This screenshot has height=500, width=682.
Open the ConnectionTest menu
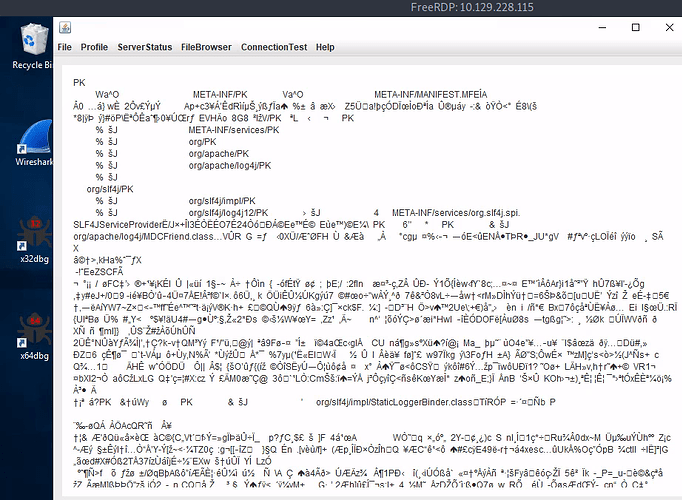[x=274, y=47]
